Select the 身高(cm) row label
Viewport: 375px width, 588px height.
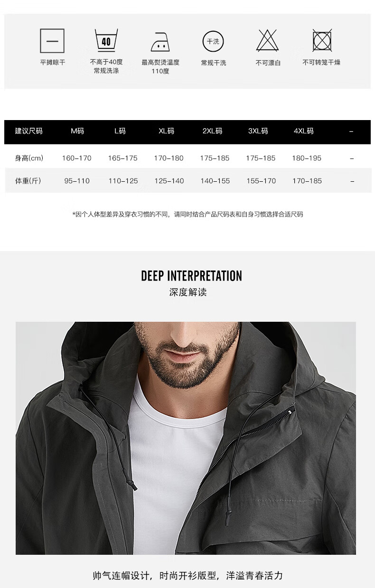click(29, 158)
